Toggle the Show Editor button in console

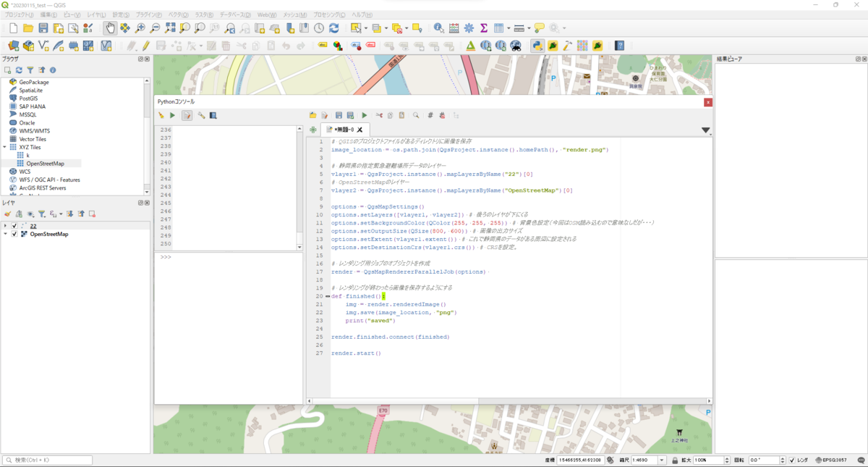187,115
